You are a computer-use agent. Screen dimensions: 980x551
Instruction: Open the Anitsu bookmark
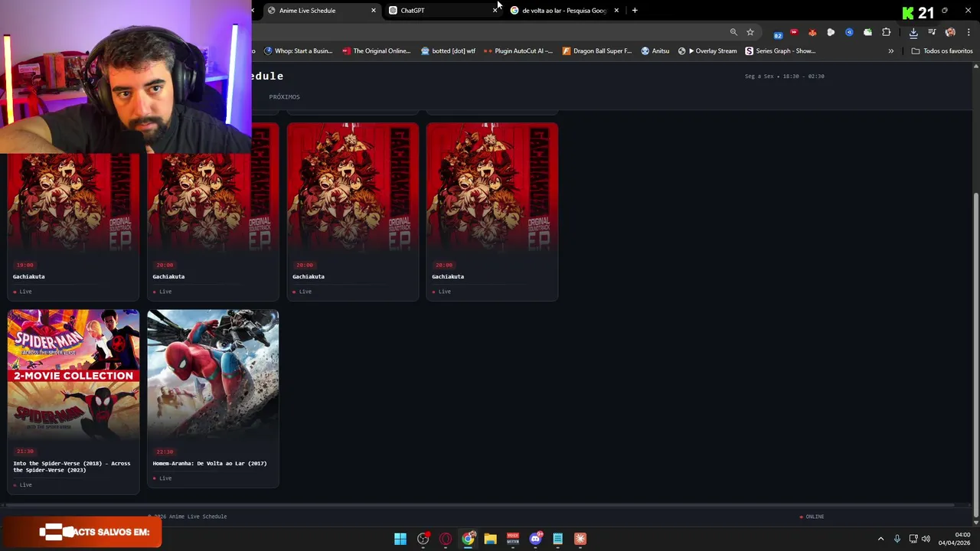pyautogui.click(x=655, y=51)
